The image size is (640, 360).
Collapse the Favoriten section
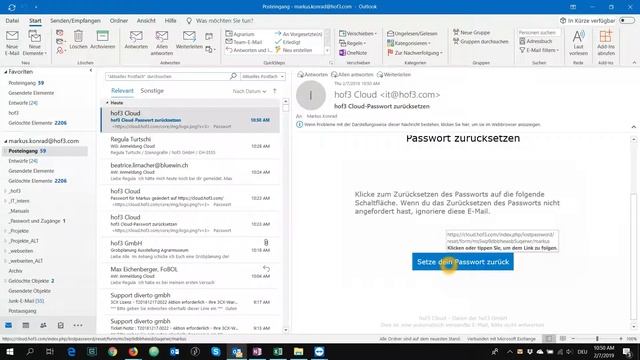pos(6,72)
